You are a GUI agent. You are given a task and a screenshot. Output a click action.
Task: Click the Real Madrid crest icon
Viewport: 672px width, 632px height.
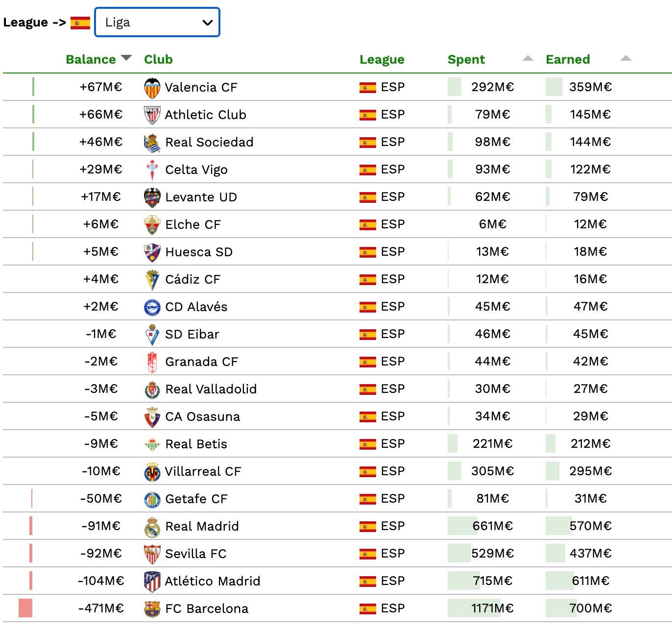[x=152, y=527]
